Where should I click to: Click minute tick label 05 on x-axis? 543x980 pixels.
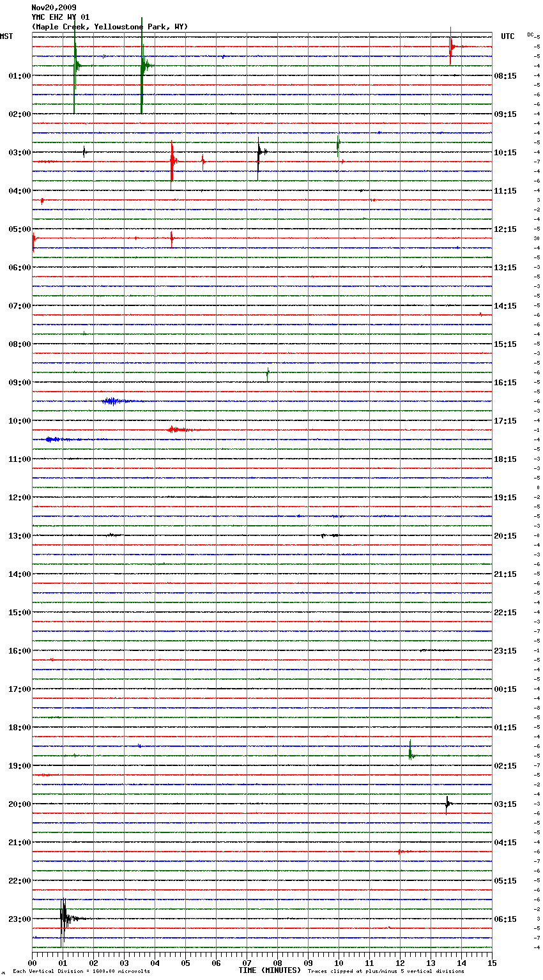click(185, 963)
